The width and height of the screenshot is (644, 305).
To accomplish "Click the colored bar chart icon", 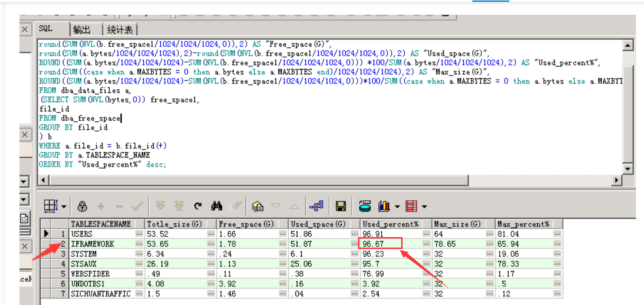I will click(384, 206).
